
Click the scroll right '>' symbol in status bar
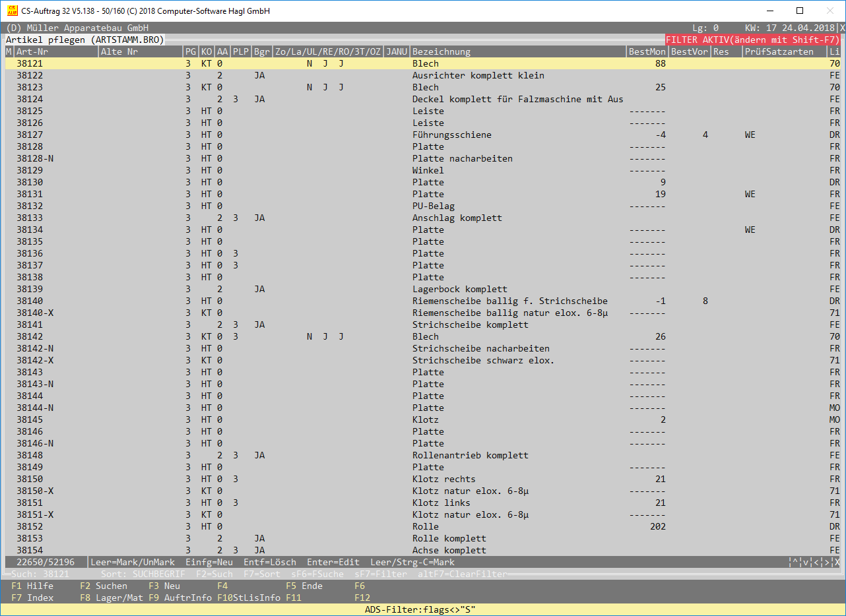tap(827, 563)
